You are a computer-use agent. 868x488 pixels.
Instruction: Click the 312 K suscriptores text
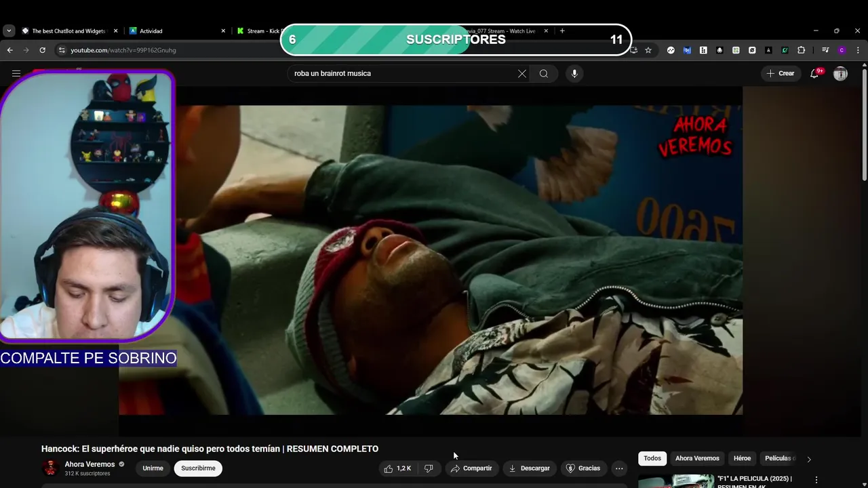(x=87, y=473)
